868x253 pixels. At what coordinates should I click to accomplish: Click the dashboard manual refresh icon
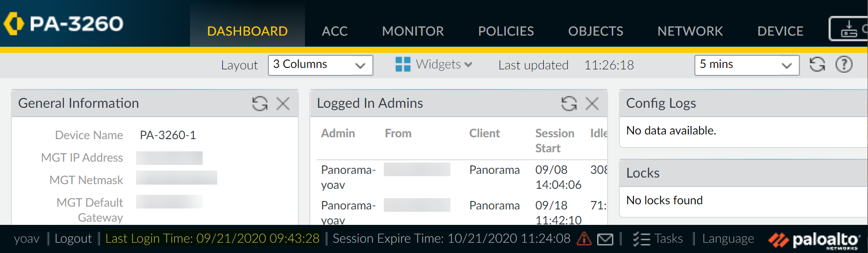point(817,65)
